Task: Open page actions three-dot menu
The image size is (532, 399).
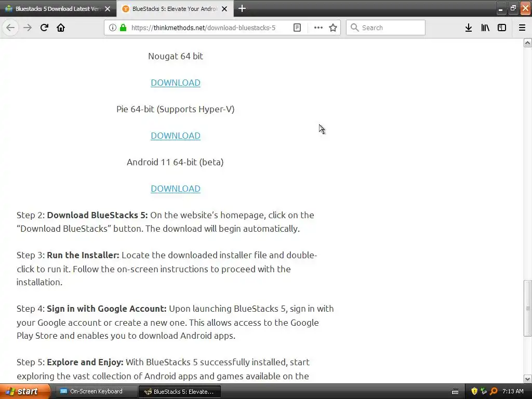Action: (318, 28)
